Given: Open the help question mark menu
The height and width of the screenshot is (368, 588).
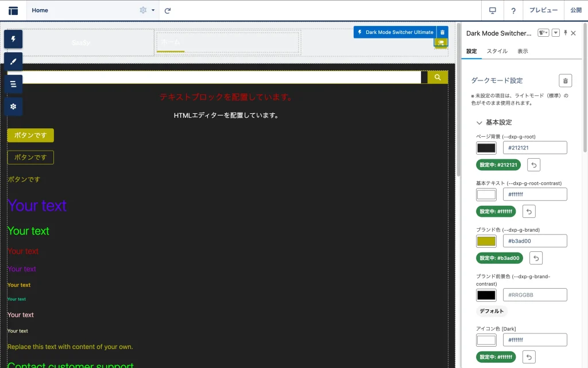Looking at the screenshot, I should point(513,10).
